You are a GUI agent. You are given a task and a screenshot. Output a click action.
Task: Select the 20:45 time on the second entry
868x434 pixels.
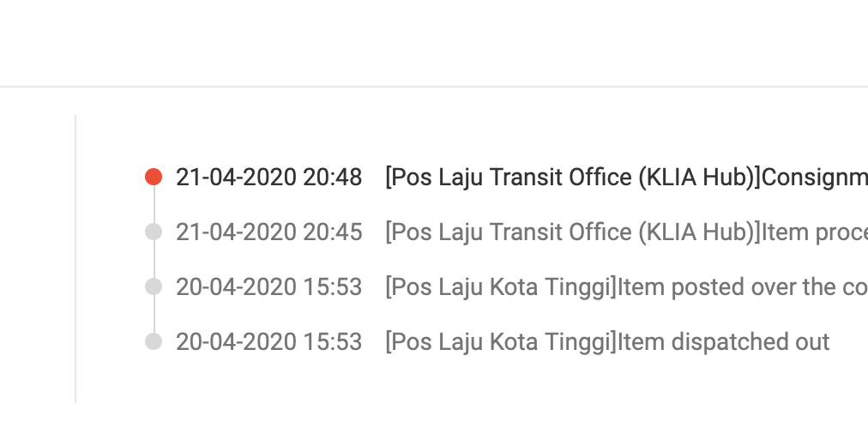click(333, 232)
